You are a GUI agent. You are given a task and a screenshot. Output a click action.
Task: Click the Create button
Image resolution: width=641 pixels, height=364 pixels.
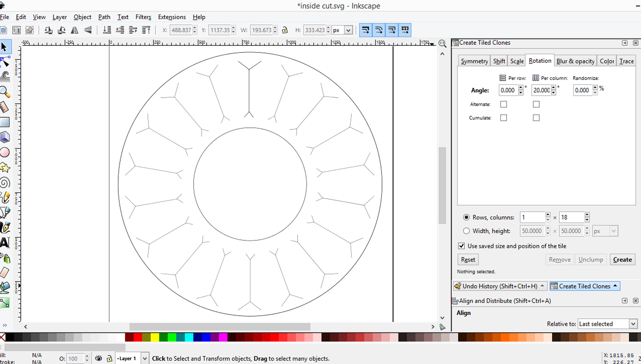(x=622, y=259)
